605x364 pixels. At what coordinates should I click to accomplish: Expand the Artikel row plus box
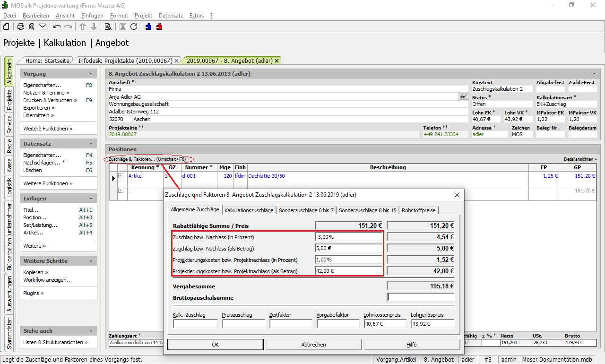coord(121,176)
